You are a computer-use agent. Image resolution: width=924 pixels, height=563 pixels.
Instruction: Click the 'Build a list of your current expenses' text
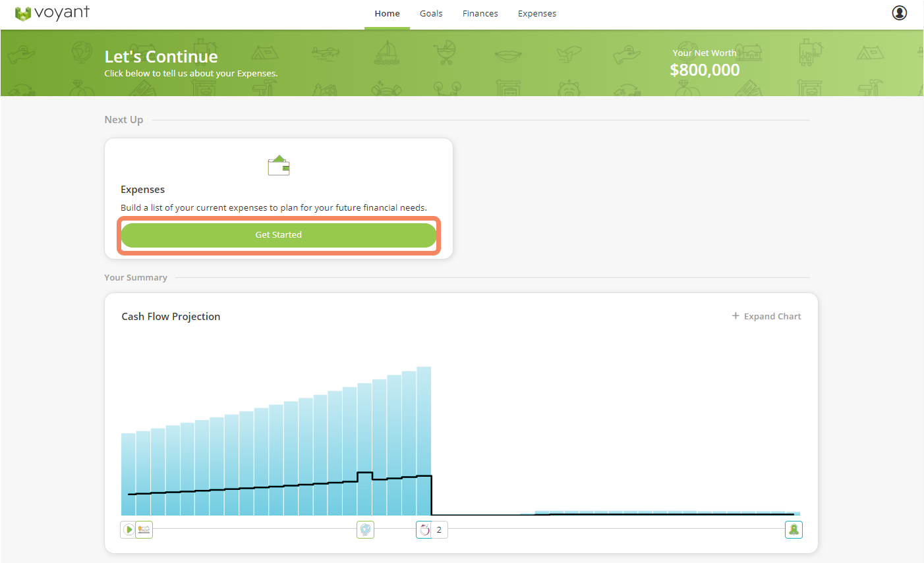(274, 207)
